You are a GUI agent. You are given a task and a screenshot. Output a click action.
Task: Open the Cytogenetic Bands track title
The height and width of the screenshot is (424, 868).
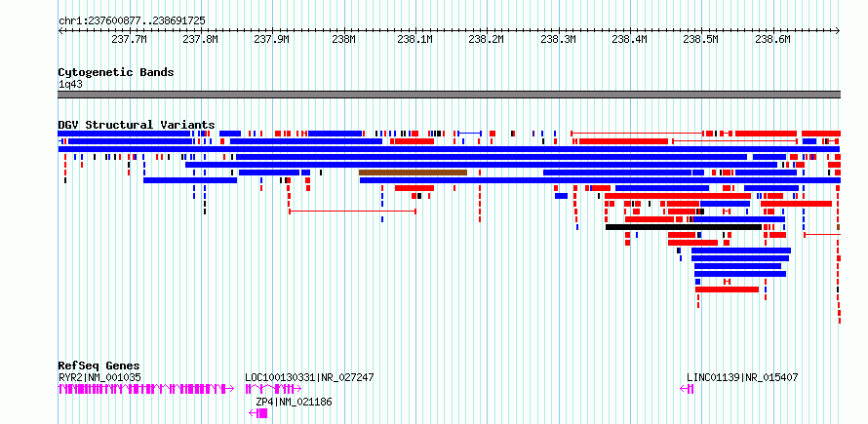click(x=116, y=72)
